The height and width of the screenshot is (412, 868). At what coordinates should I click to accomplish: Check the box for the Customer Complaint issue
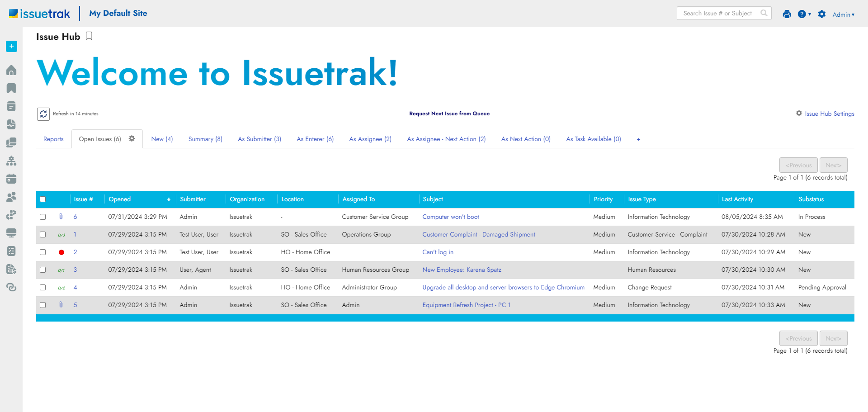[x=43, y=235]
